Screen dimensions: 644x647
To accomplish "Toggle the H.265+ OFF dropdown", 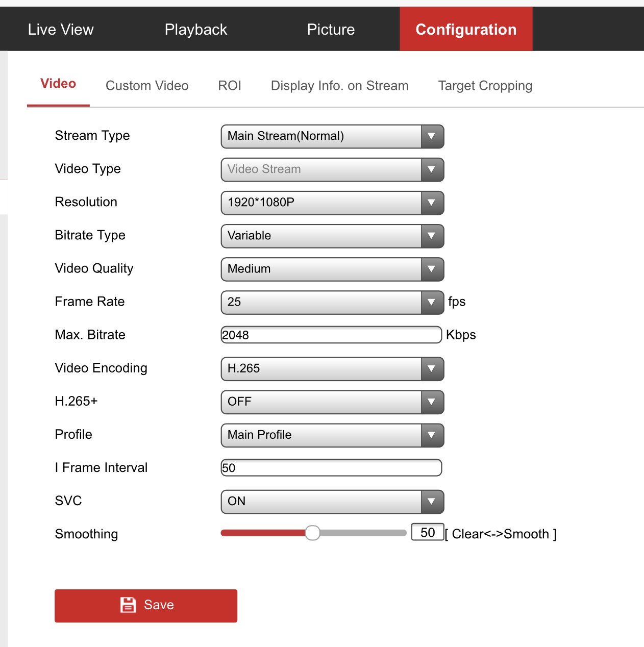I will 332,402.
